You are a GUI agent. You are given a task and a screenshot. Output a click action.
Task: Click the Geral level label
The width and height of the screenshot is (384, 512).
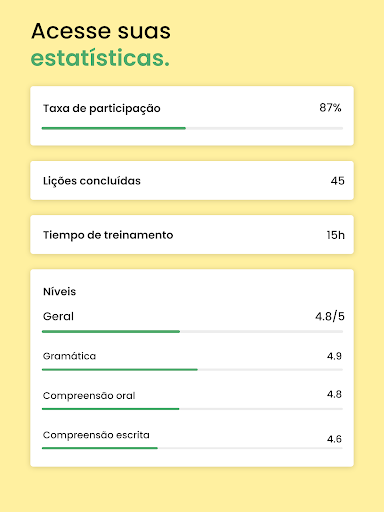[x=58, y=316]
